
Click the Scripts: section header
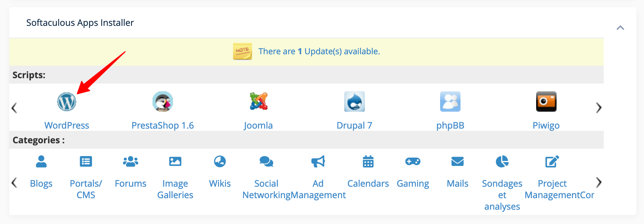[29, 75]
